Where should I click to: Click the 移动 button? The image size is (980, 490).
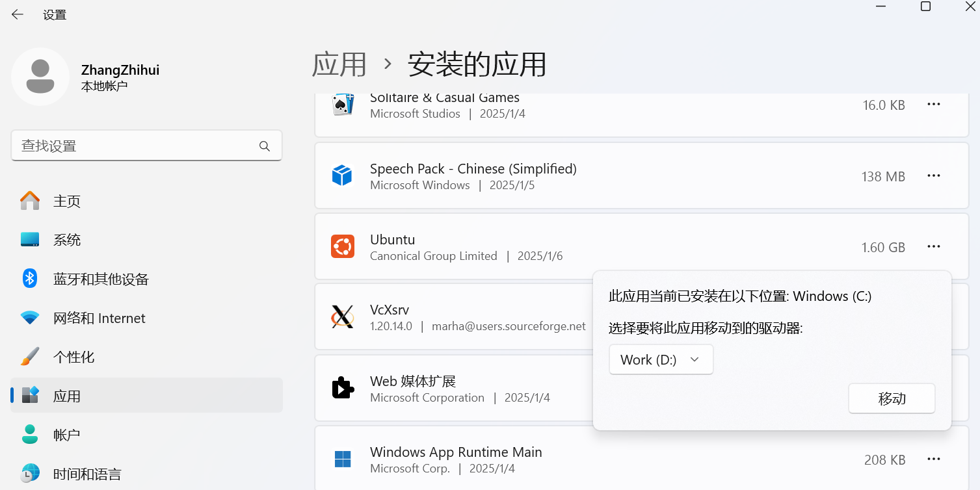(892, 398)
